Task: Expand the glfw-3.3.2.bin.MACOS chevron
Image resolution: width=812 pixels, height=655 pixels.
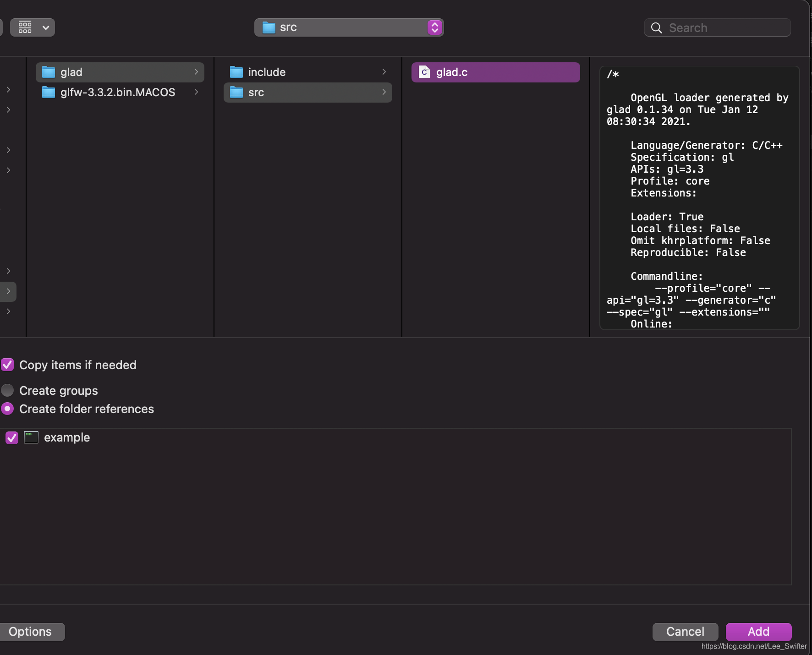Action: click(196, 92)
